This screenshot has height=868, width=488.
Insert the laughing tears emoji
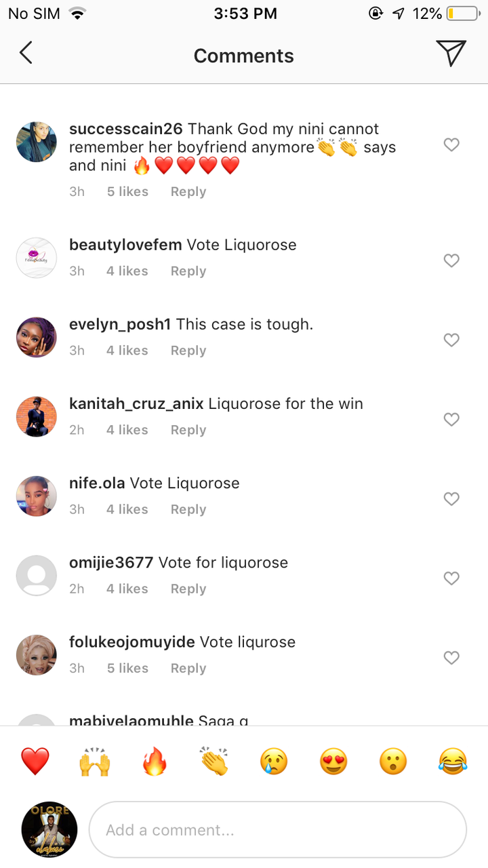tap(453, 762)
